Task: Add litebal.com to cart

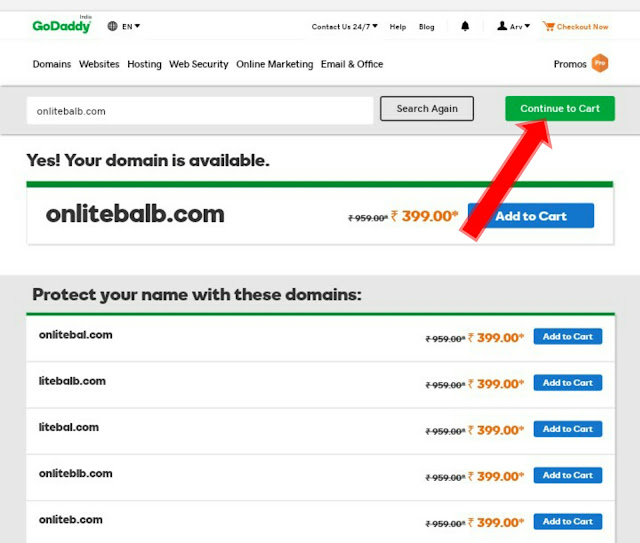Action: 568,429
